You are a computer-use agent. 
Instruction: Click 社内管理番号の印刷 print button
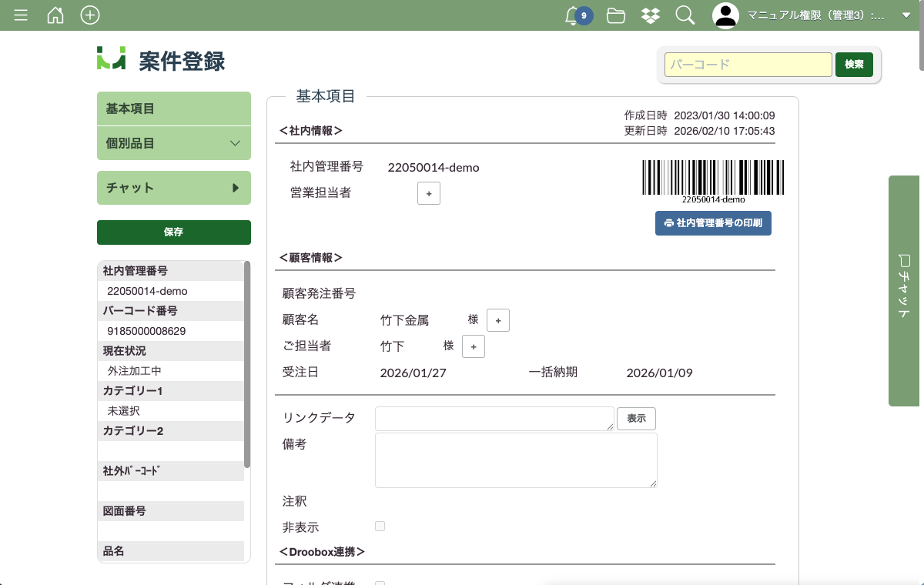coord(713,223)
